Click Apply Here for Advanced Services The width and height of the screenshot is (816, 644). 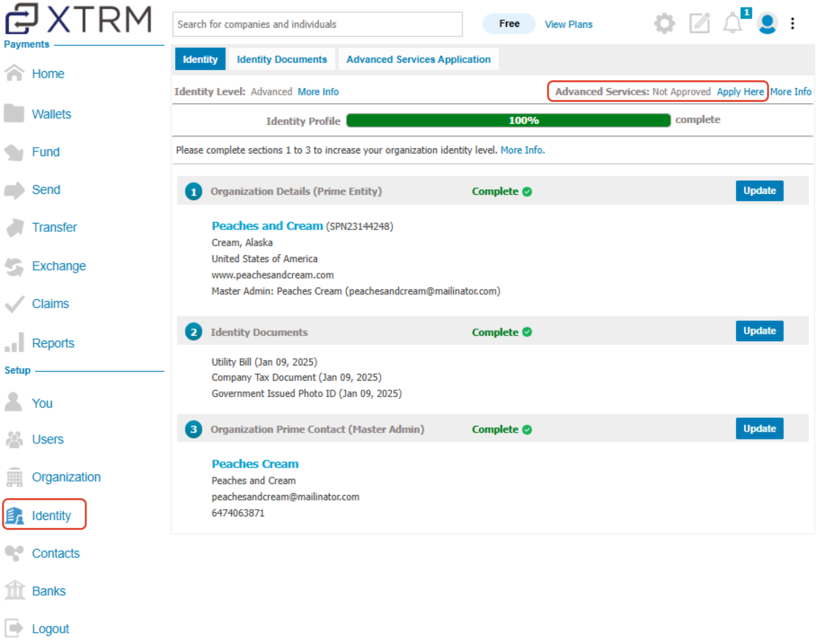[740, 92]
